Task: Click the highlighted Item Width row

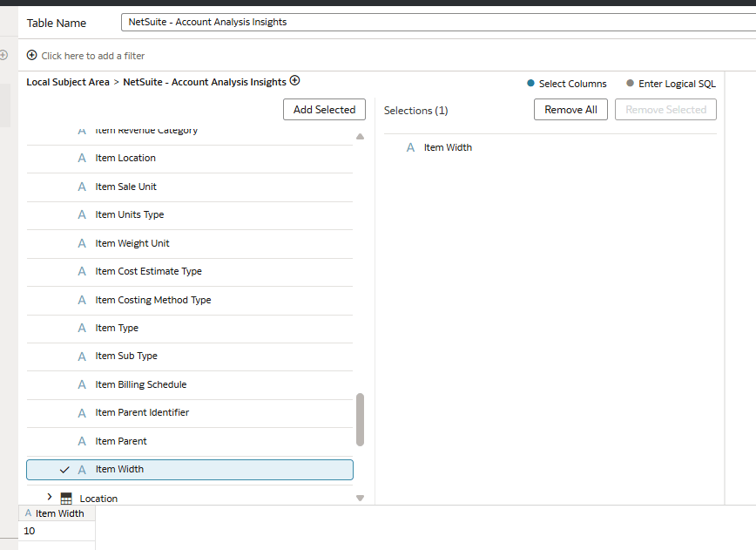Action: click(x=190, y=470)
